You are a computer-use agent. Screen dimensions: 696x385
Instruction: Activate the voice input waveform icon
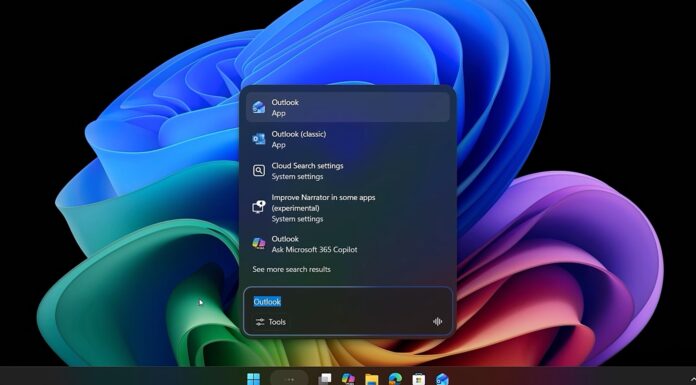(437, 322)
